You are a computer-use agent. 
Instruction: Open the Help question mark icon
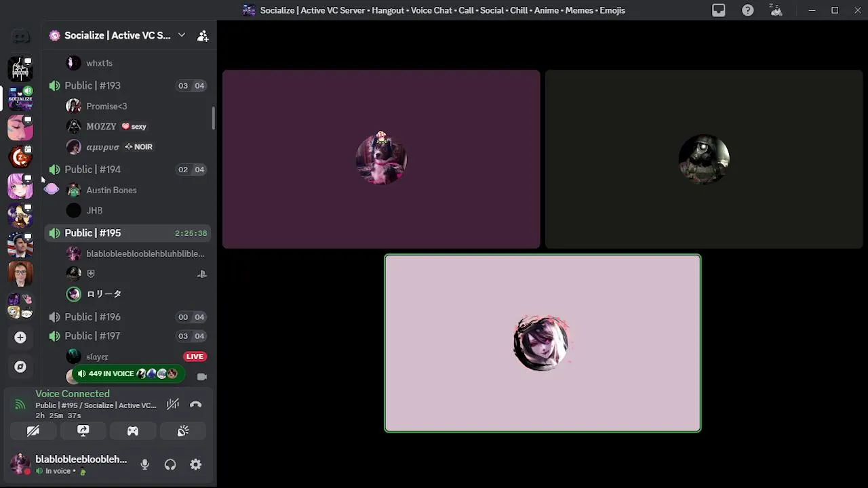(x=747, y=10)
